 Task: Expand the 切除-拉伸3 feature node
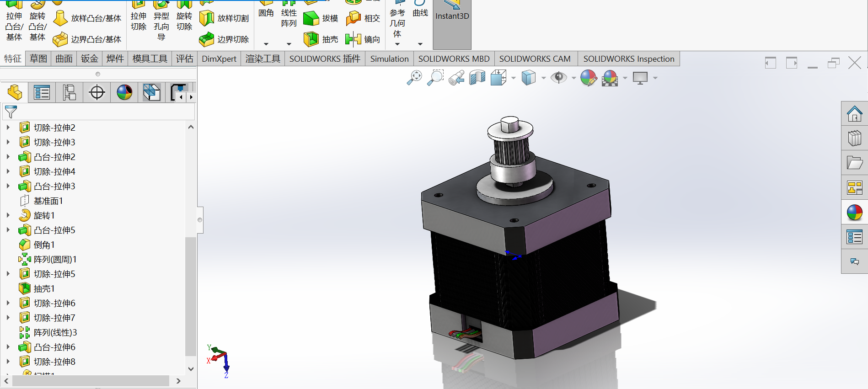(8, 142)
